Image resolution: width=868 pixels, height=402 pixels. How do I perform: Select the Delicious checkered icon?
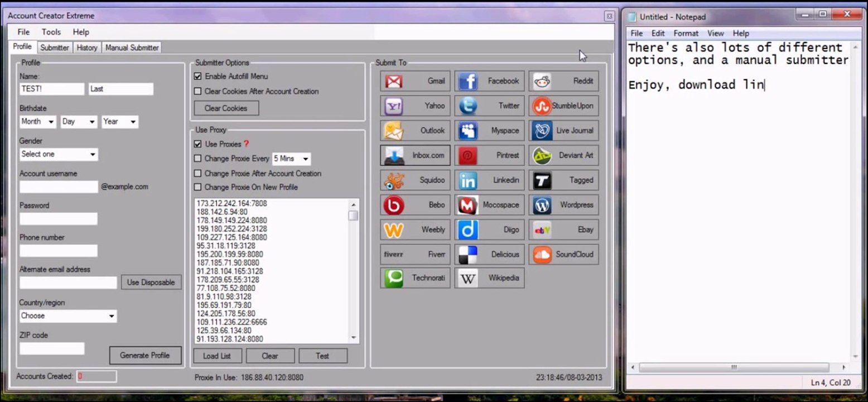467,255
